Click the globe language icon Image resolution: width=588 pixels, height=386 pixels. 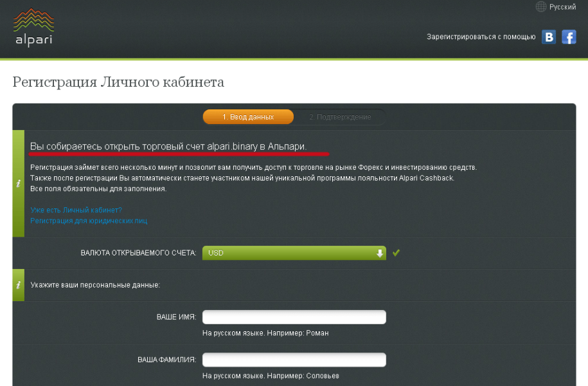click(541, 7)
